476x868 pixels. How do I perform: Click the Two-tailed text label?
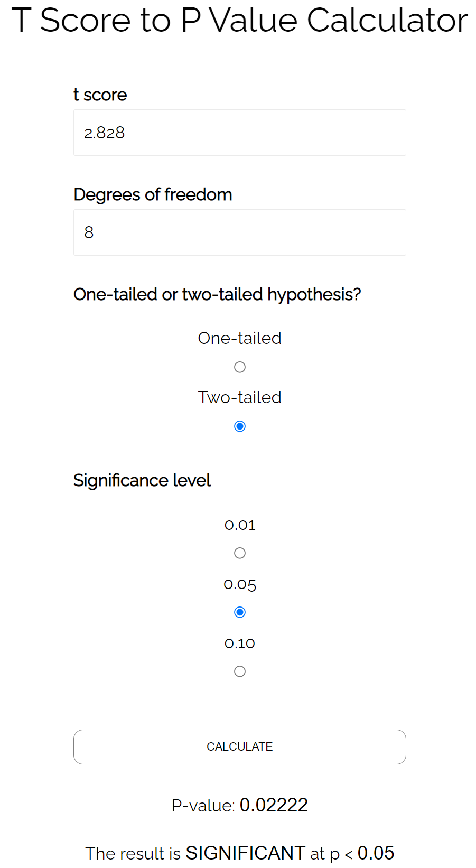tap(240, 397)
